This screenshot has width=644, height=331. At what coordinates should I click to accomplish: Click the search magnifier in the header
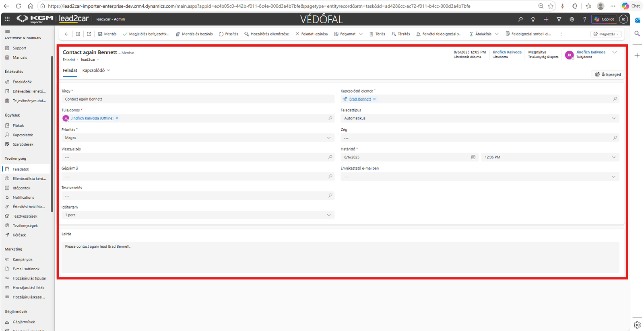(x=520, y=19)
